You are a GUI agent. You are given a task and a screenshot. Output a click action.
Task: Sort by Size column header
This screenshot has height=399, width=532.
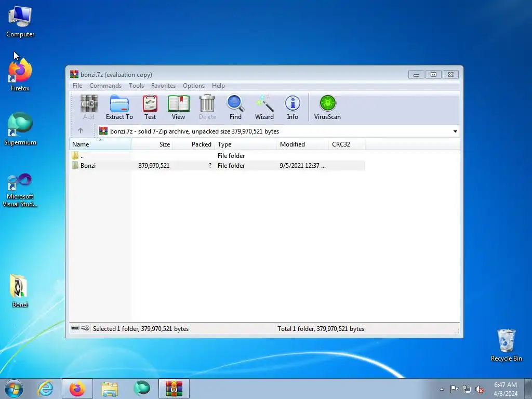coord(152,144)
